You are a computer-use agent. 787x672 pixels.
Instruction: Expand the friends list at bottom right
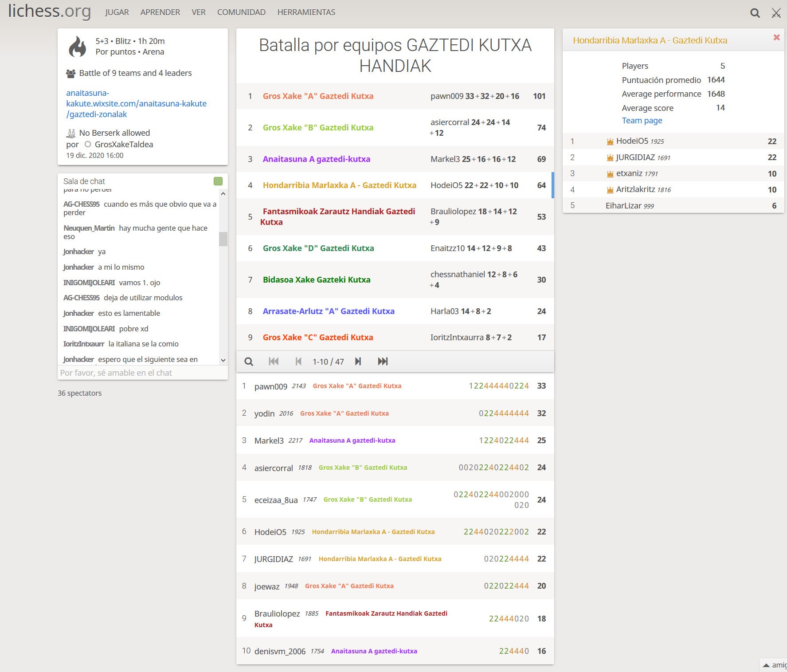(x=774, y=665)
